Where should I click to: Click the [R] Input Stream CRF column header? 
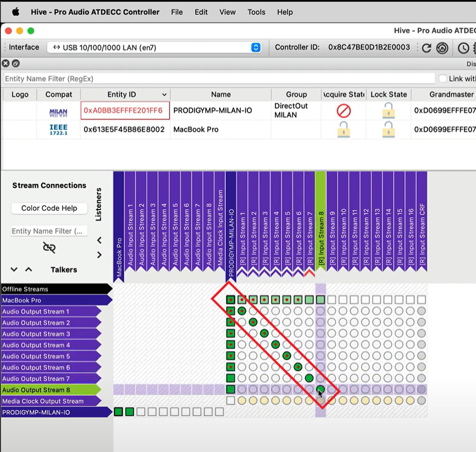pos(422,222)
